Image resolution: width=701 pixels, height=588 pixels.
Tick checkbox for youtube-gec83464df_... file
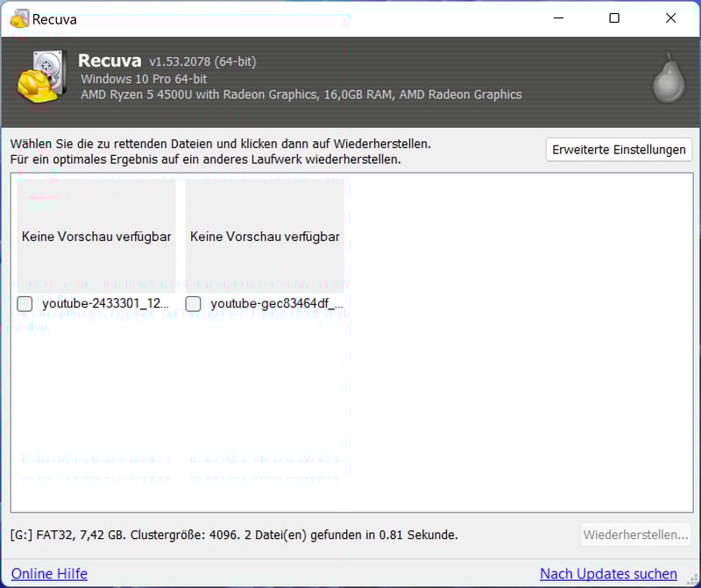pyautogui.click(x=193, y=304)
